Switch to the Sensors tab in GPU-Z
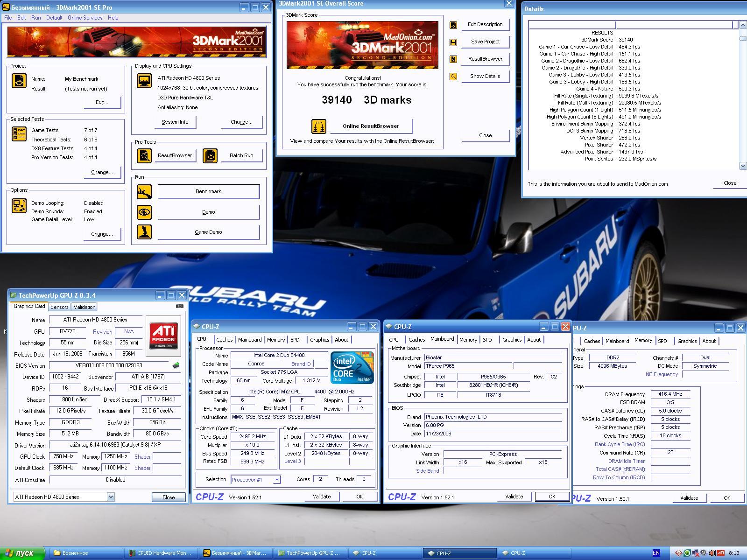747x560 pixels. 59,307
